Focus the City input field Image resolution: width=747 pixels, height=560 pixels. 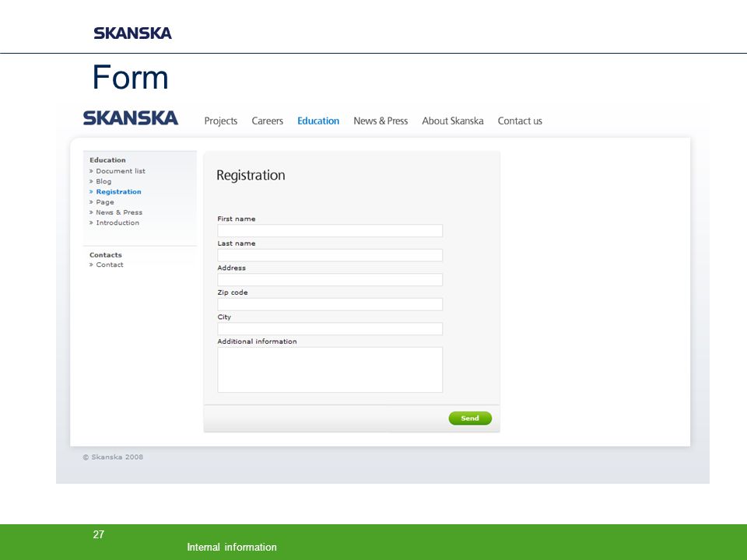[x=330, y=328]
